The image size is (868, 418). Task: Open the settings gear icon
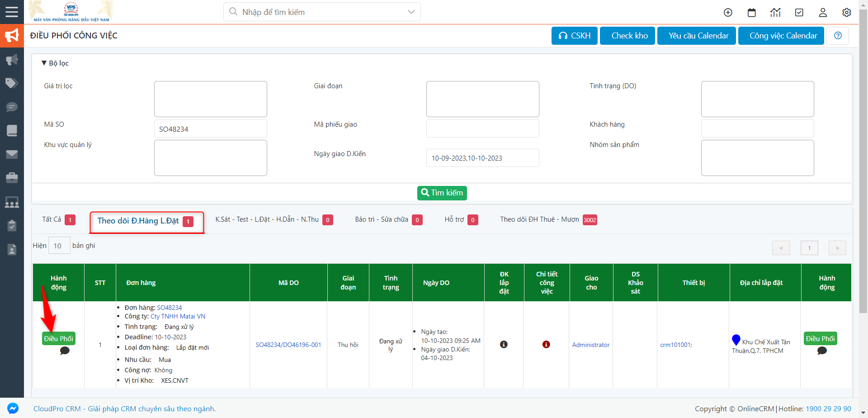[847, 13]
